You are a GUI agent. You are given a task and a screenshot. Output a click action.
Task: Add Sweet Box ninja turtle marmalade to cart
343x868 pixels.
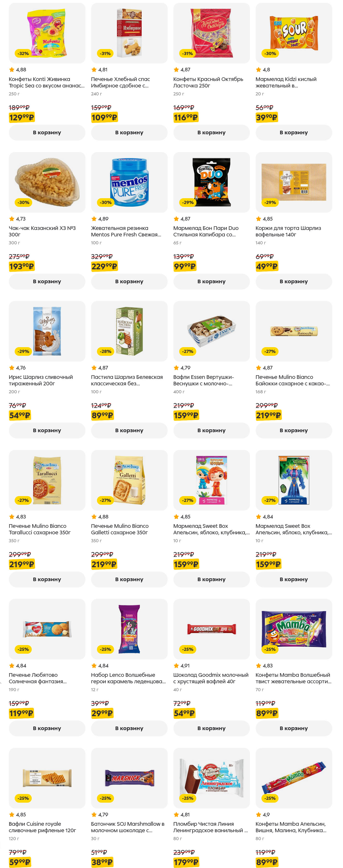[x=293, y=579]
